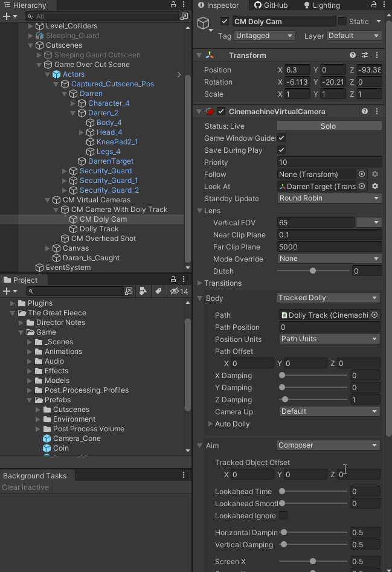The image size is (392, 572).
Task: Open the Layer dropdown
Action: point(355,36)
